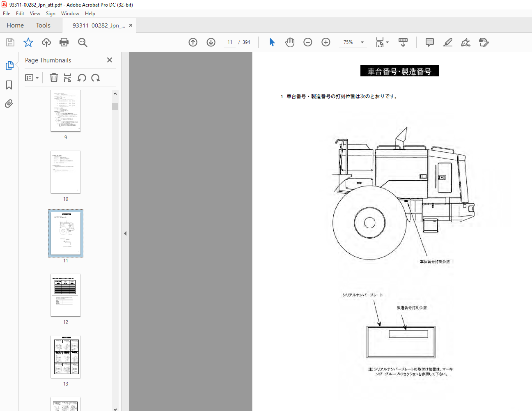Open thumbnails options dropdown menu
This screenshot has height=411, width=532.
tap(32, 78)
